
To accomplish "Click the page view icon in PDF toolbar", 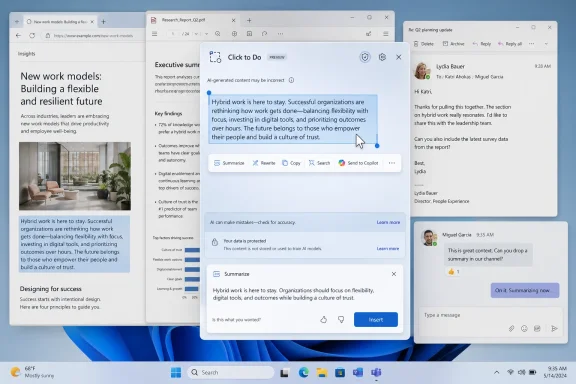I will click(249, 34).
